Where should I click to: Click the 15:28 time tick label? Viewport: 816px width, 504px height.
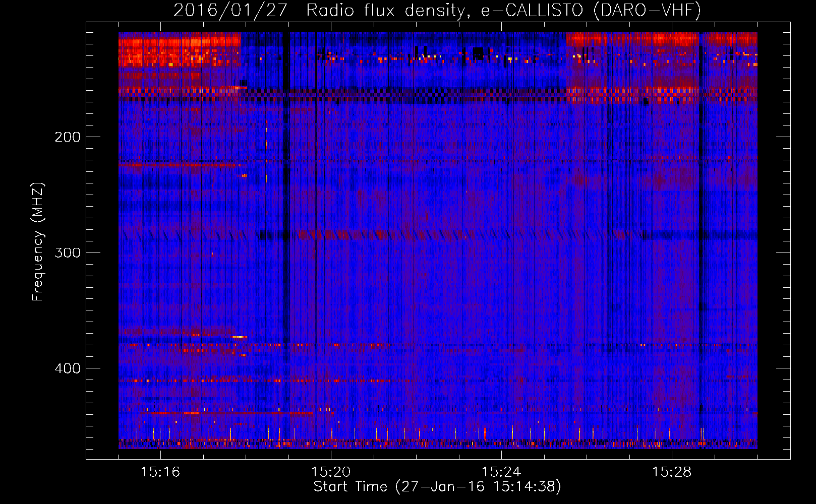[x=672, y=472]
